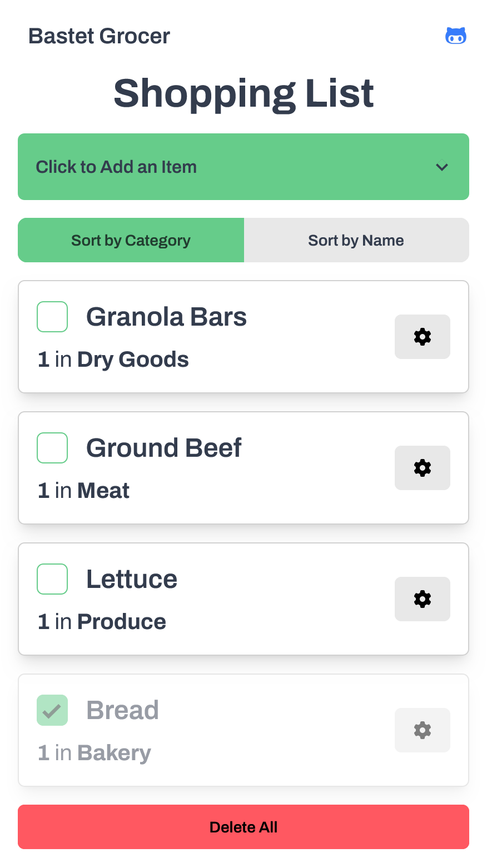Open settings gear for Bread
487x868 pixels.
(x=422, y=730)
